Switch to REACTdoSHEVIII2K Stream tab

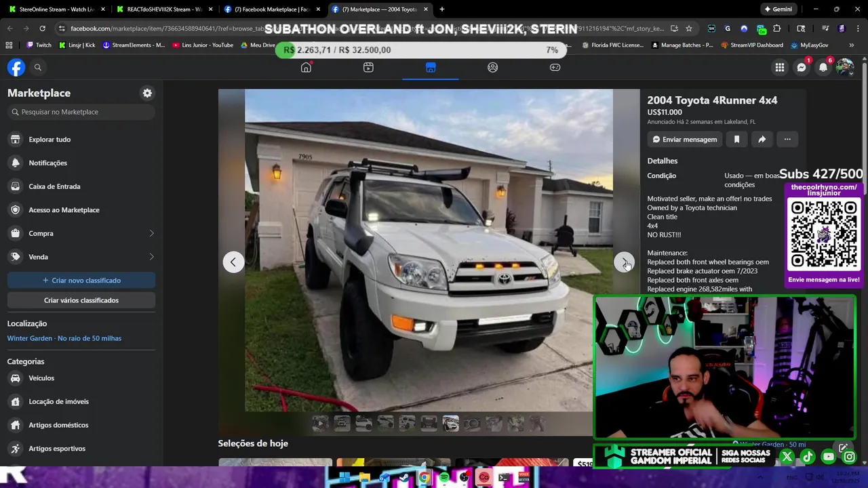(x=165, y=9)
